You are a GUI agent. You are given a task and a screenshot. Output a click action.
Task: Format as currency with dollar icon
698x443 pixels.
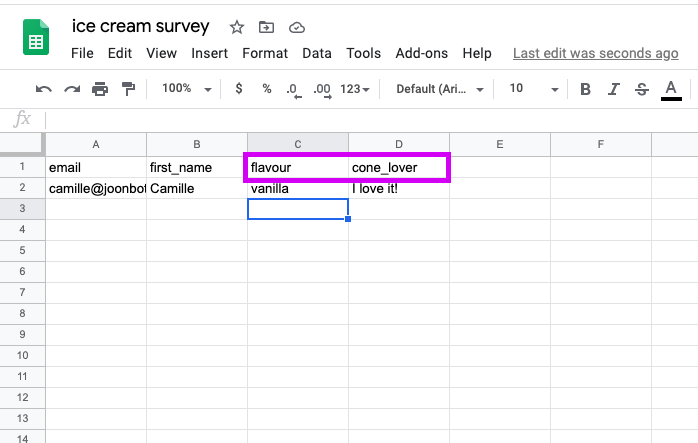(x=239, y=89)
